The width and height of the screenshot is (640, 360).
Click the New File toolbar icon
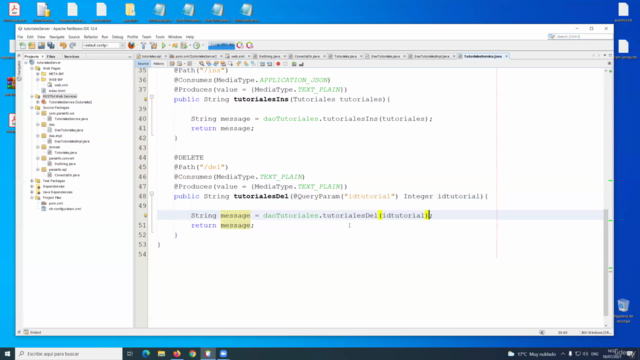point(22,45)
